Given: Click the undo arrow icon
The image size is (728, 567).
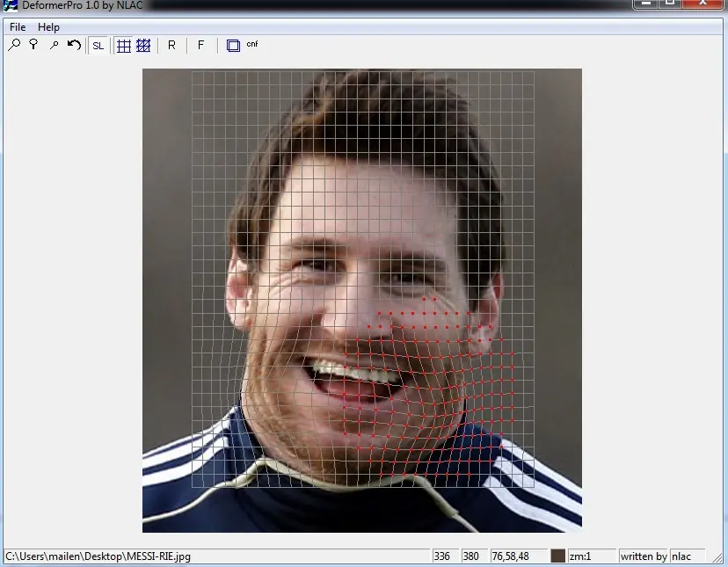Looking at the screenshot, I should [x=74, y=45].
